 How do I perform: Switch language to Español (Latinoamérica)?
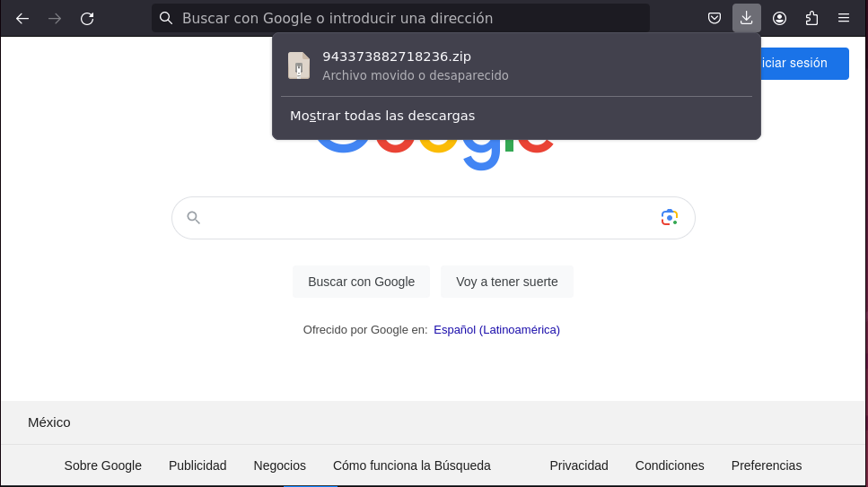click(x=496, y=330)
